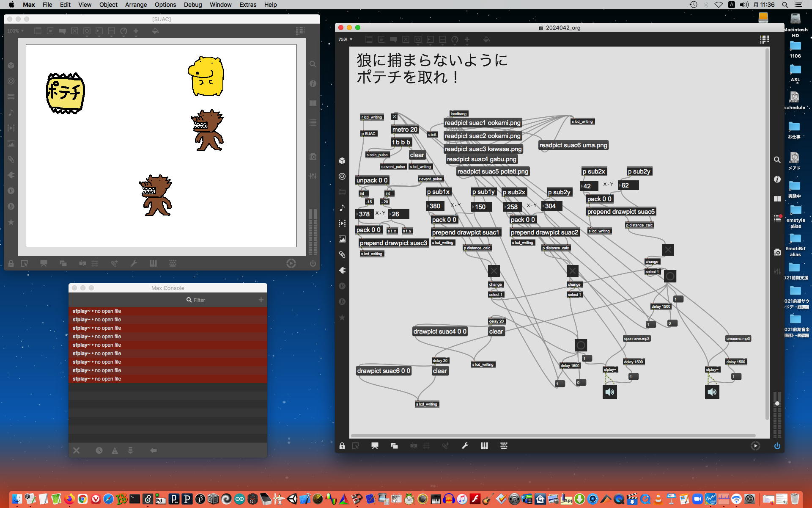812x508 pixels.
Task: Click the paperclip snippets icon in left sidebar
Action: pos(342,254)
